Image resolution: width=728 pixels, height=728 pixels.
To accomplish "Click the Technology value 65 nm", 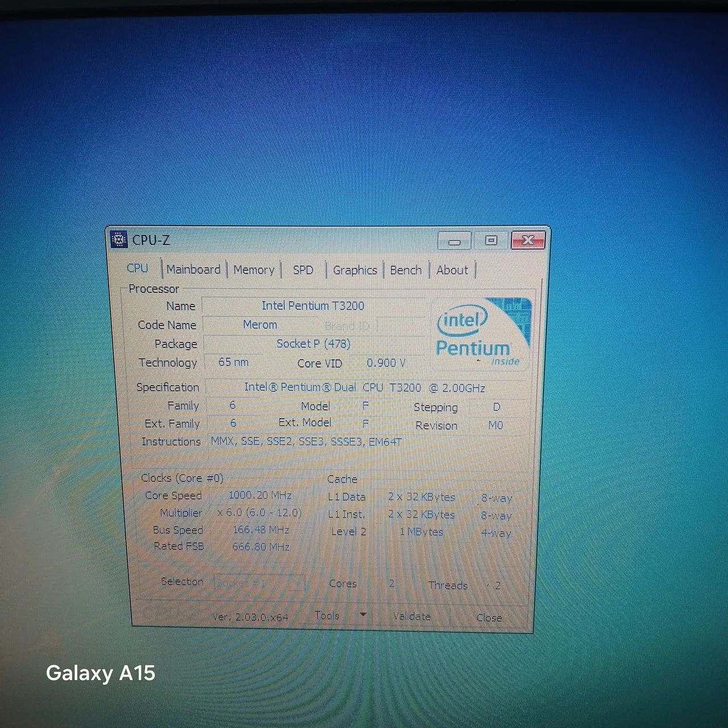I will click(x=233, y=362).
